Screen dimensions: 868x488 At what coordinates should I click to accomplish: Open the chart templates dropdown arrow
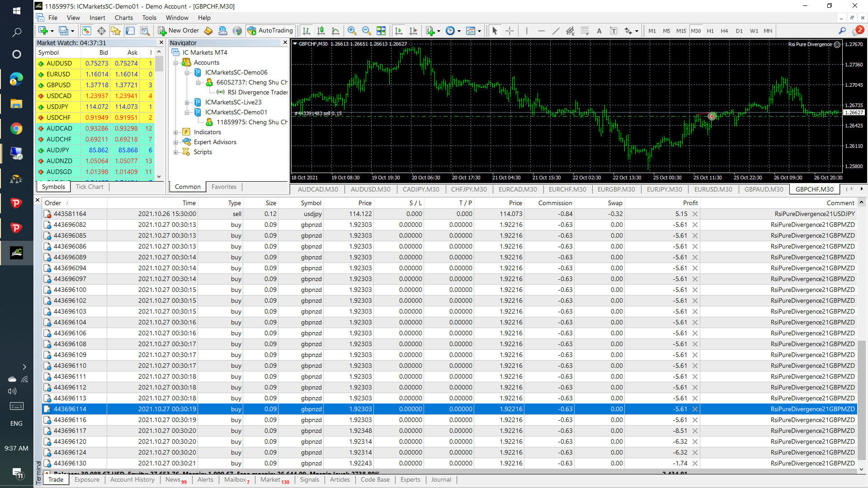(x=479, y=31)
